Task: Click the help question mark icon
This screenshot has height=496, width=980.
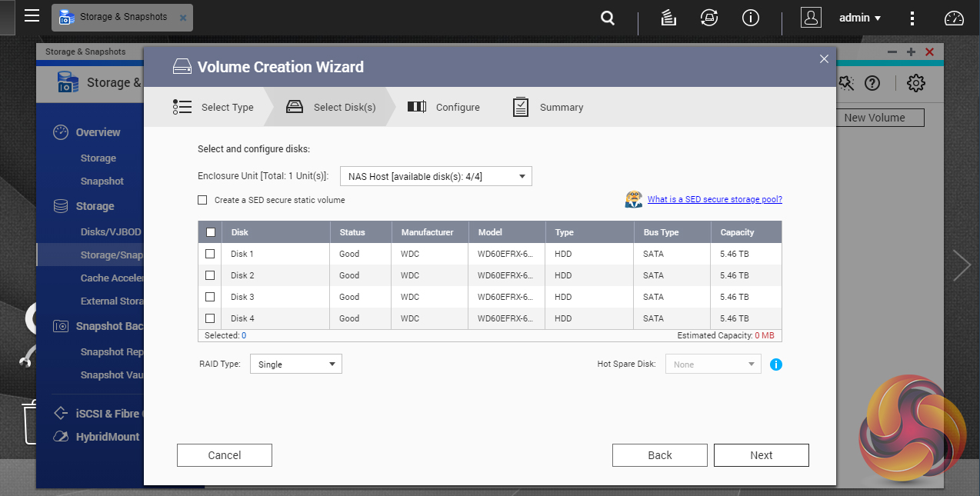Action: tap(872, 83)
